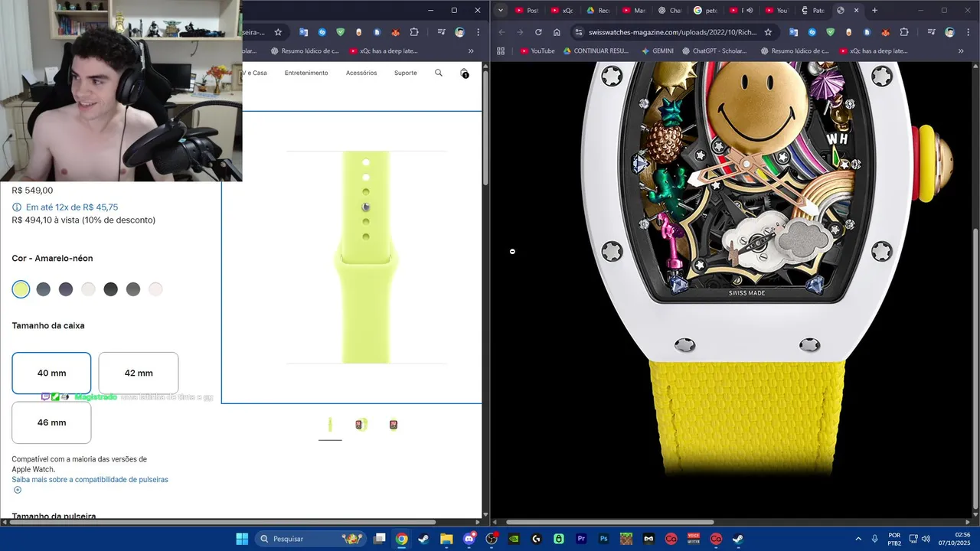The width and height of the screenshot is (980, 551).
Task: Open extensions puzzle menu in left window
Action: (414, 32)
